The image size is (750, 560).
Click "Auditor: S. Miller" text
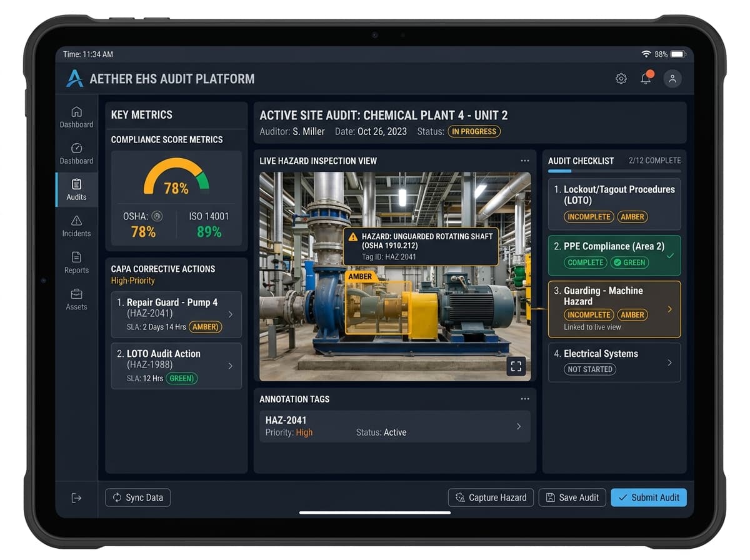tap(292, 131)
